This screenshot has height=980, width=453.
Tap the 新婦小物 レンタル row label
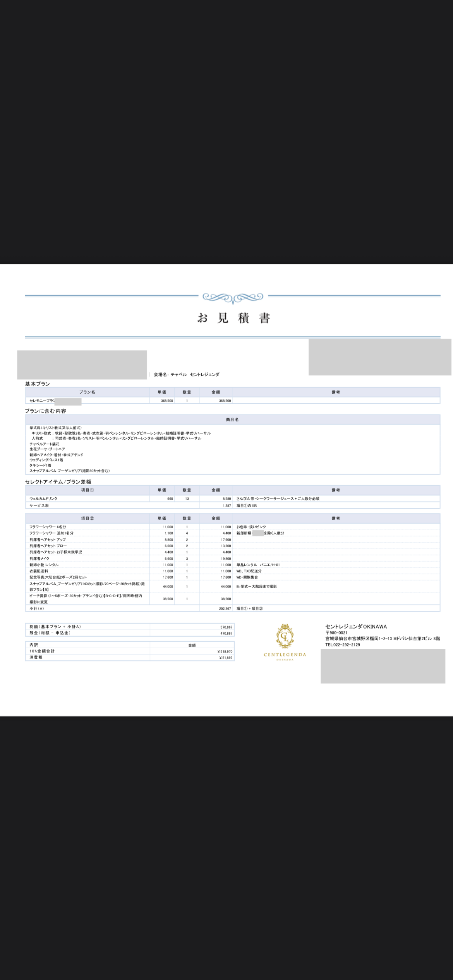click(x=44, y=565)
